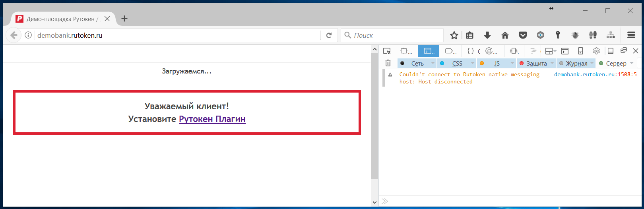Expand the Журнал filter dropdown arrow
This screenshot has height=209, width=644.
click(592, 63)
